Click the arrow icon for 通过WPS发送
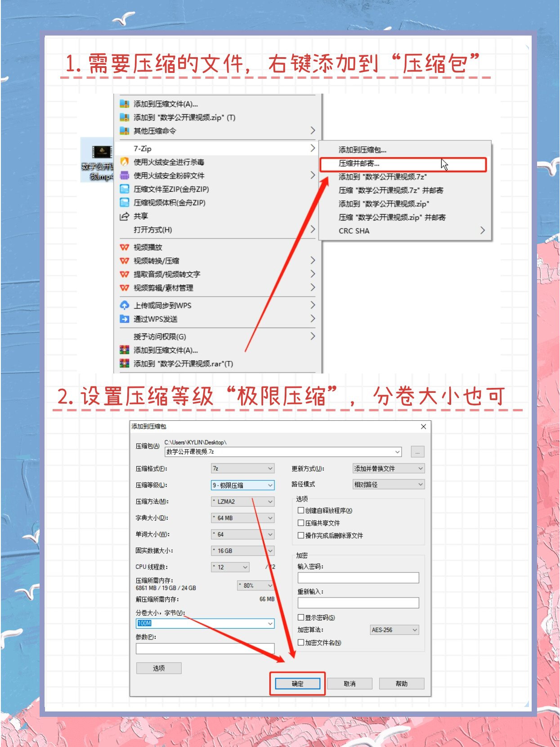The image size is (560, 747). click(x=124, y=319)
